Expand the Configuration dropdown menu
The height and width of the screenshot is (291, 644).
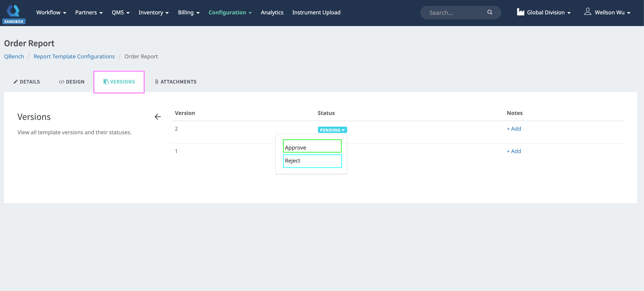[x=230, y=13]
